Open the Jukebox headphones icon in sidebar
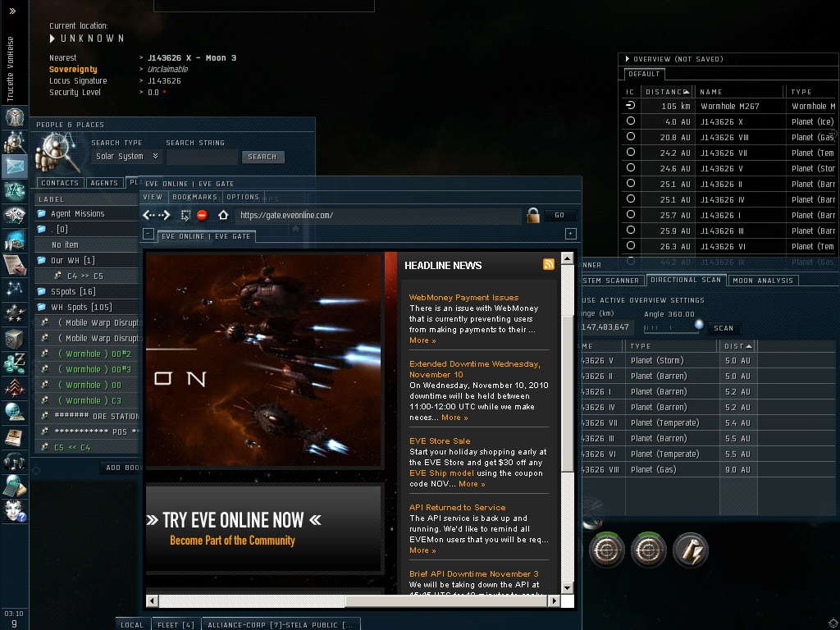This screenshot has height=630, width=840. [15, 461]
